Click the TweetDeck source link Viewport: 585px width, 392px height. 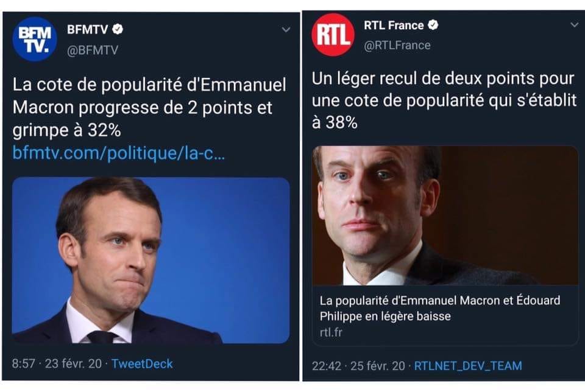[142, 363]
